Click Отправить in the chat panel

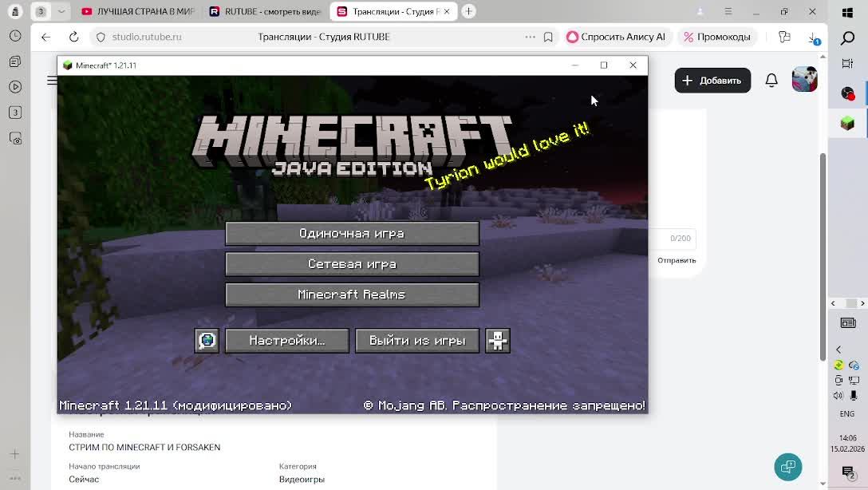677,260
